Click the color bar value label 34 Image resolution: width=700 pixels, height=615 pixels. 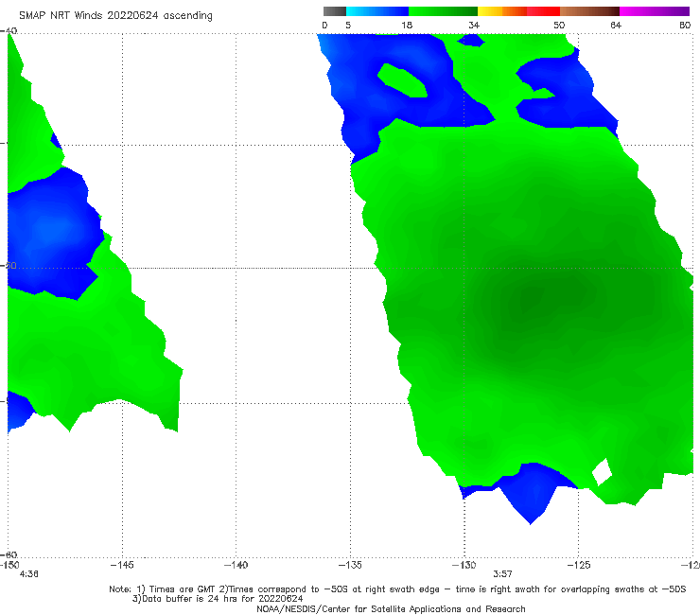[474, 25]
